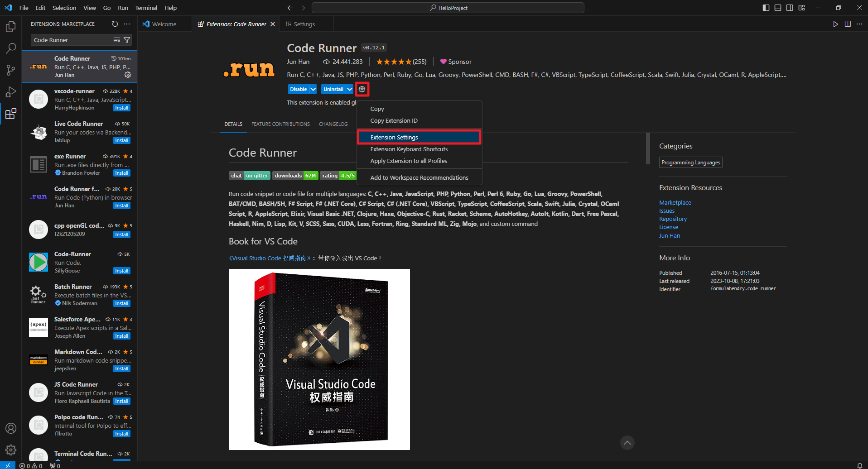Open the Manage gear in activity bar
Screen dimensions: 868x469
11,450
